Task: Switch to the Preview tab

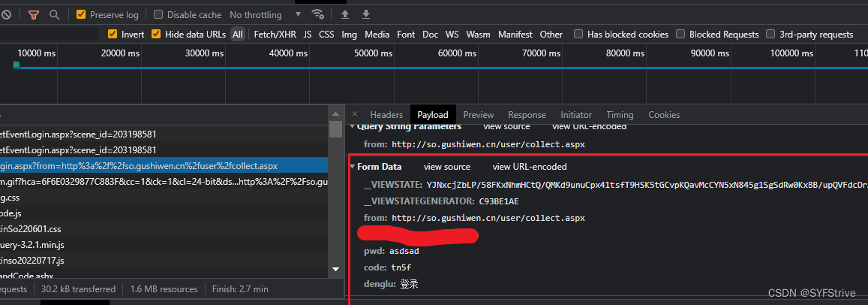Action: click(x=479, y=115)
